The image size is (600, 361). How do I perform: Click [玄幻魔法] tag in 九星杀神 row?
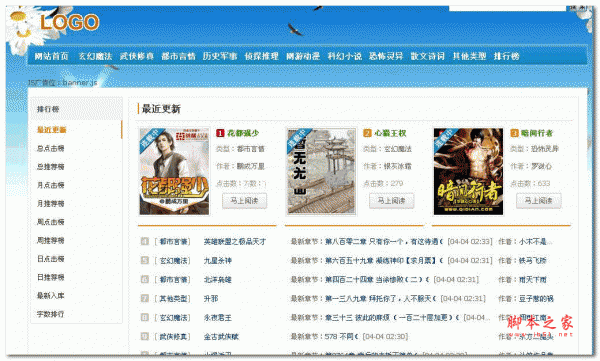[x=173, y=261]
